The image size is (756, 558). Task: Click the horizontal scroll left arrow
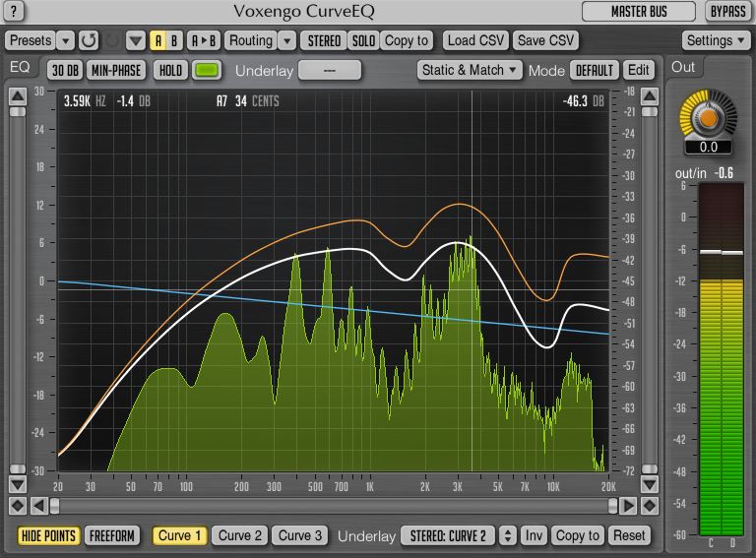point(38,506)
